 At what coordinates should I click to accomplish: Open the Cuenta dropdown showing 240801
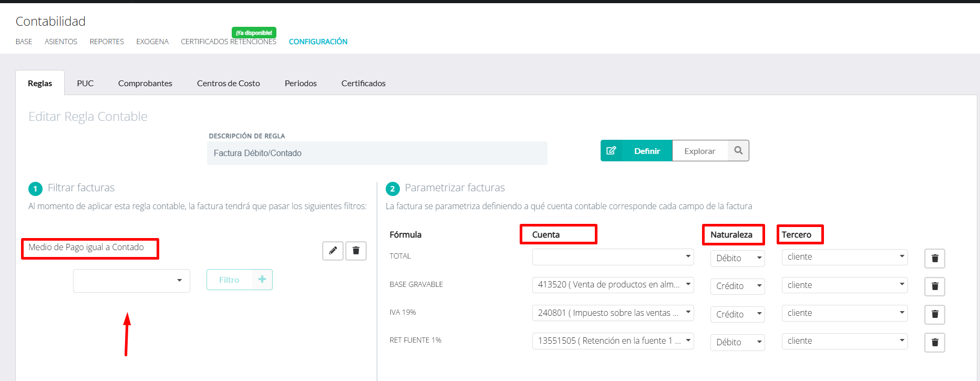pyautogui.click(x=613, y=313)
